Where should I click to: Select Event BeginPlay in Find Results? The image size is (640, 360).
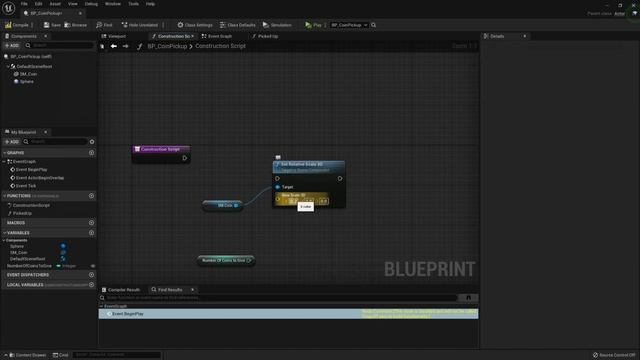(288, 314)
